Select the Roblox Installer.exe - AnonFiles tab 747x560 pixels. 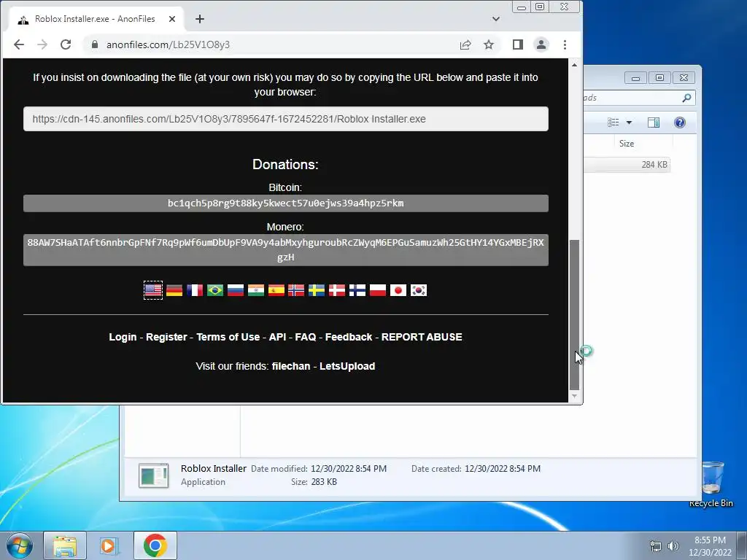[96, 19]
